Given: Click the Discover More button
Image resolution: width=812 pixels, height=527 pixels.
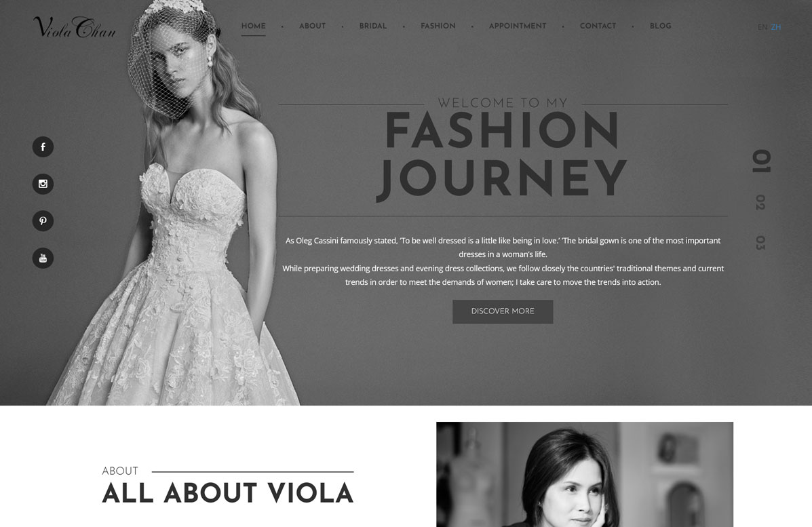Looking at the screenshot, I should tap(503, 311).
